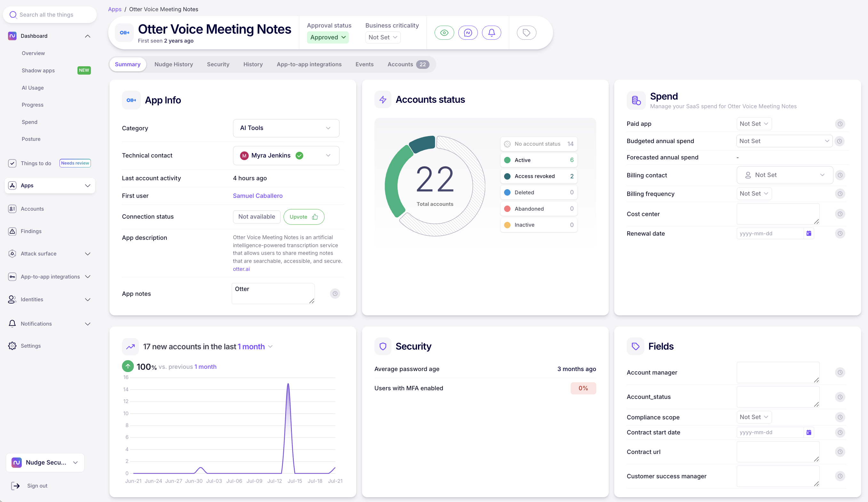This screenshot has height=502, width=868.
Task: Click the Upvote button
Action: (x=303, y=217)
